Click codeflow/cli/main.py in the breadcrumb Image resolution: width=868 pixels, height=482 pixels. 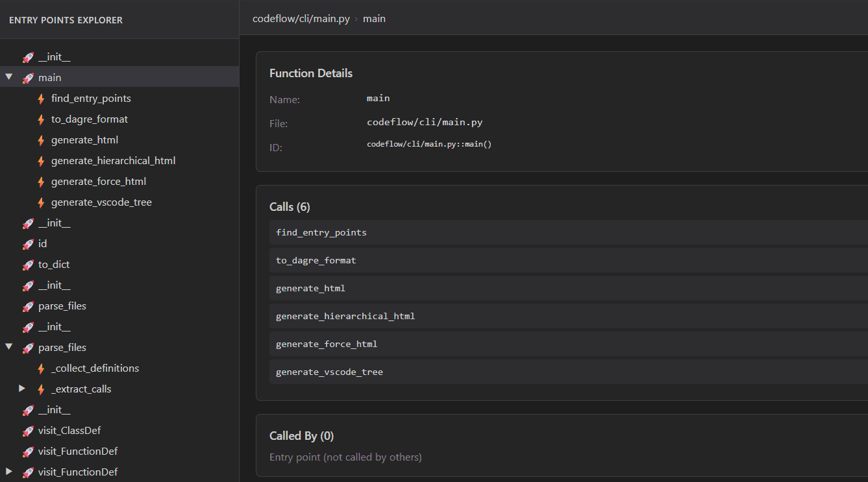coord(301,19)
